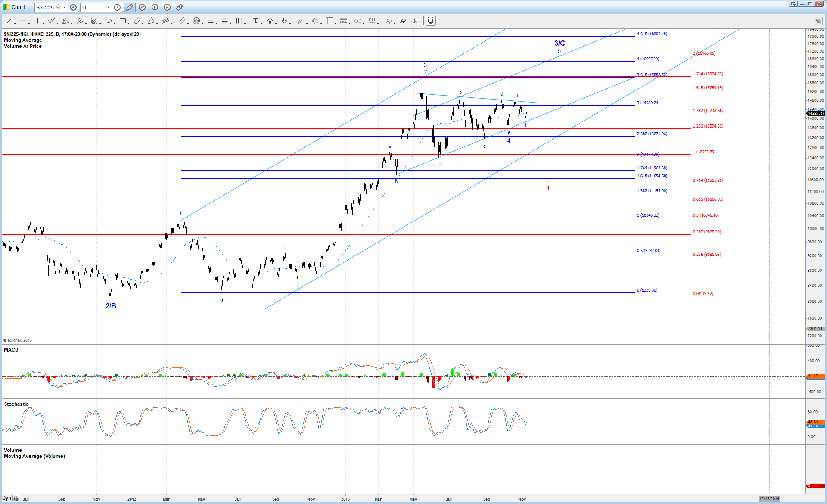Click the Chart window title icon
The height and width of the screenshot is (504, 827).
click(x=6, y=7)
